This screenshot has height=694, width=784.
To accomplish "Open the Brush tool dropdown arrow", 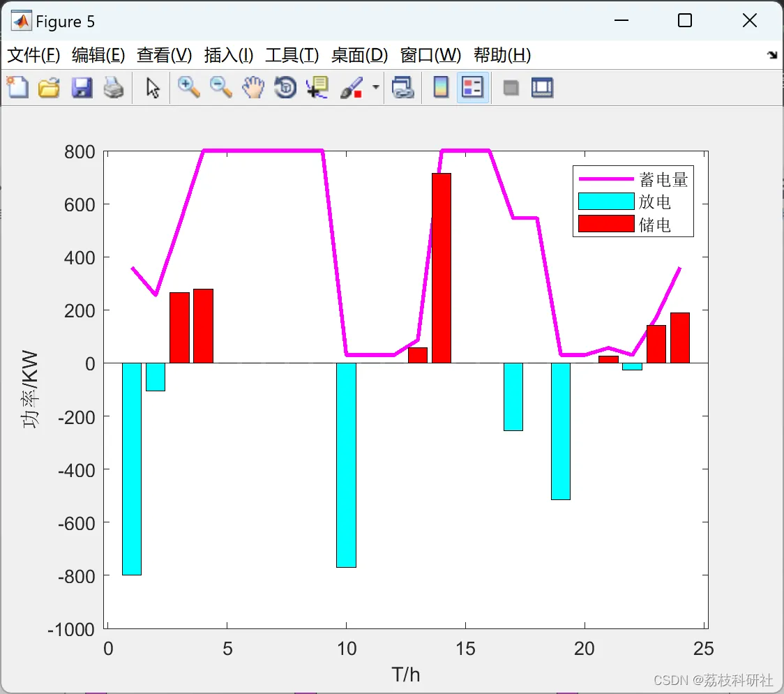I will pos(375,88).
